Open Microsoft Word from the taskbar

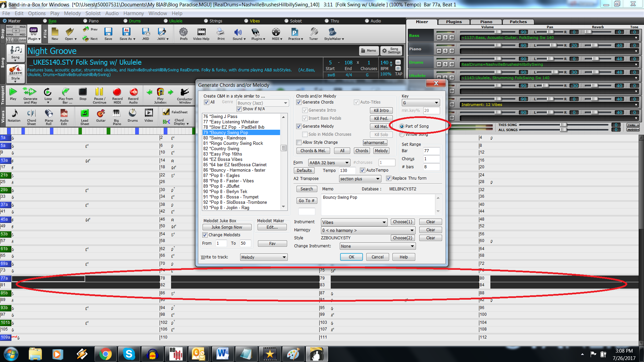coord(222,354)
